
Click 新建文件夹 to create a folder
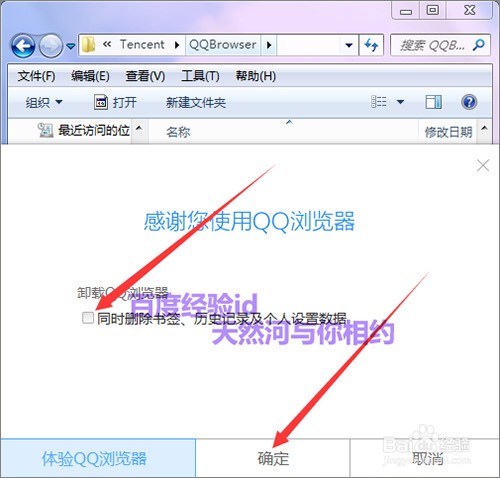[196, 102]
